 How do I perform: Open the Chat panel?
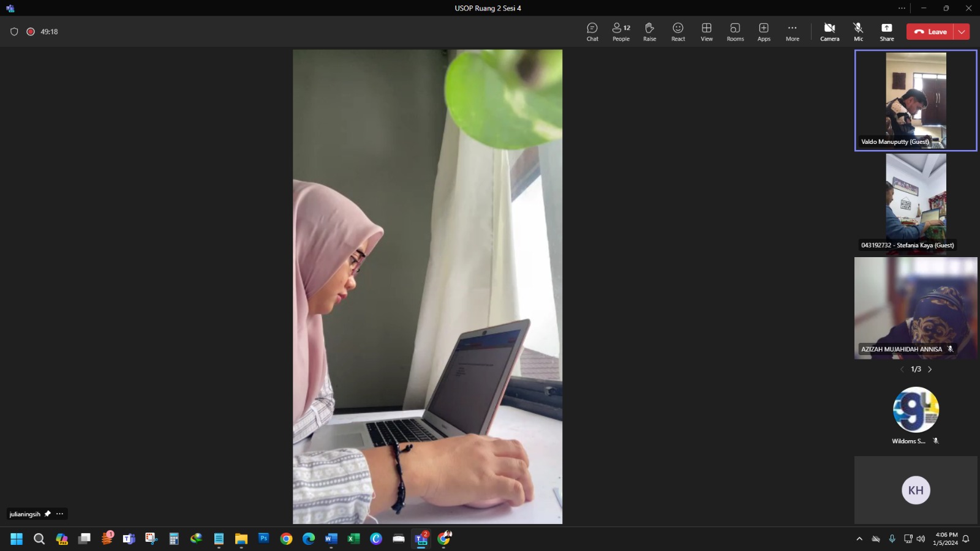592,32
